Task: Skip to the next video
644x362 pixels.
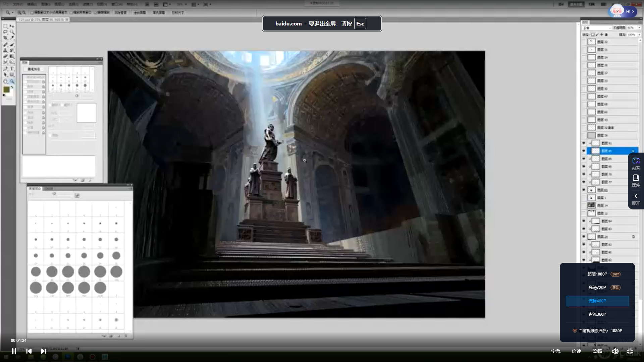Action: pyautogui.click(x=43, y=351)
